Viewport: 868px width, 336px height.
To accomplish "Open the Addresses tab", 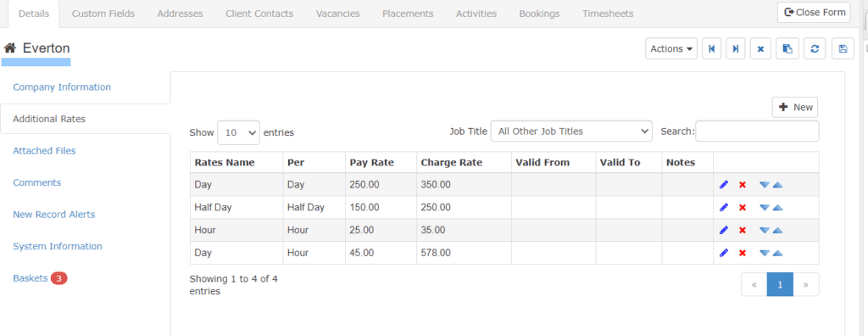I will [180, 14].
